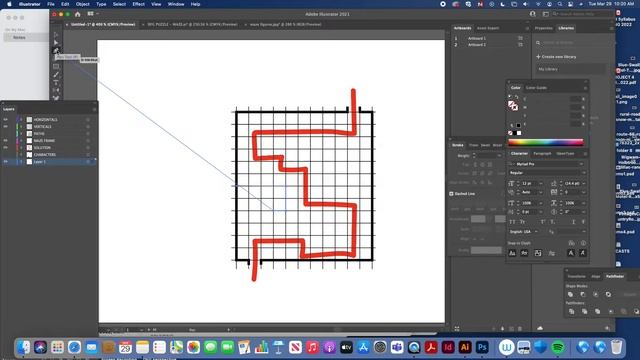The height and width of the screenshot is (360, 640).
Task: Open the Arrange Documents layout icon
Action: tap(91, 14)
